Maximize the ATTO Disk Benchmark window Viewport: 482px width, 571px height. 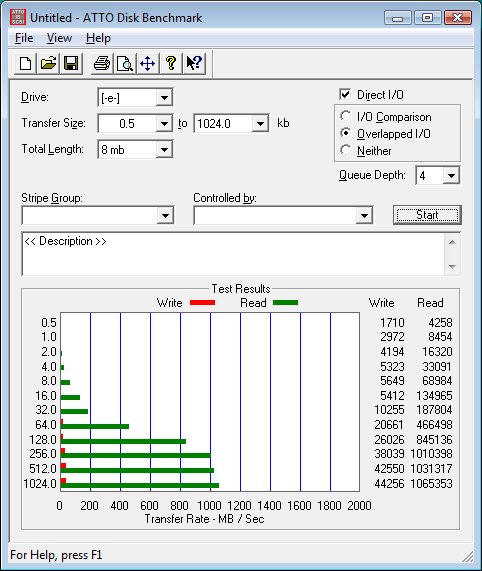click(x=427, y=17)
